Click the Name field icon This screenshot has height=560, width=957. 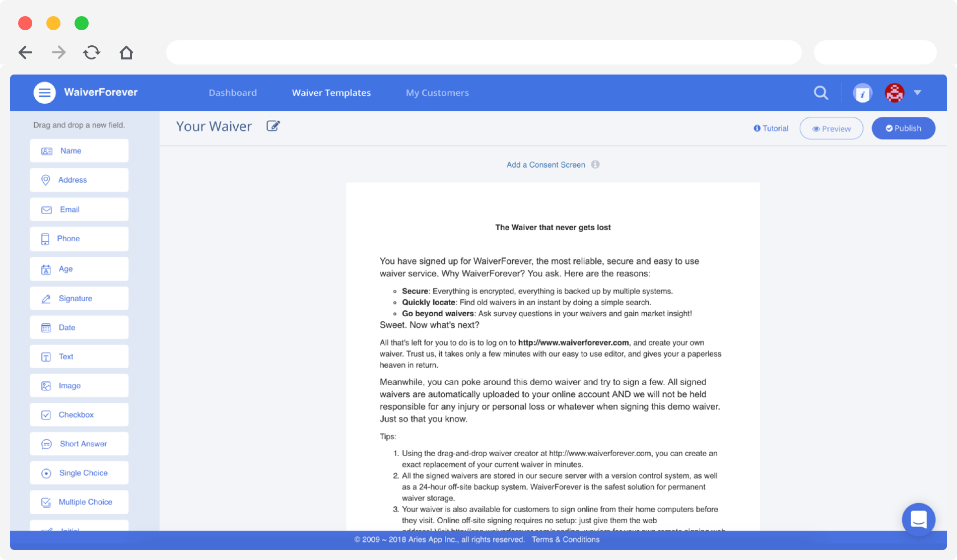[x=47, y=151]
